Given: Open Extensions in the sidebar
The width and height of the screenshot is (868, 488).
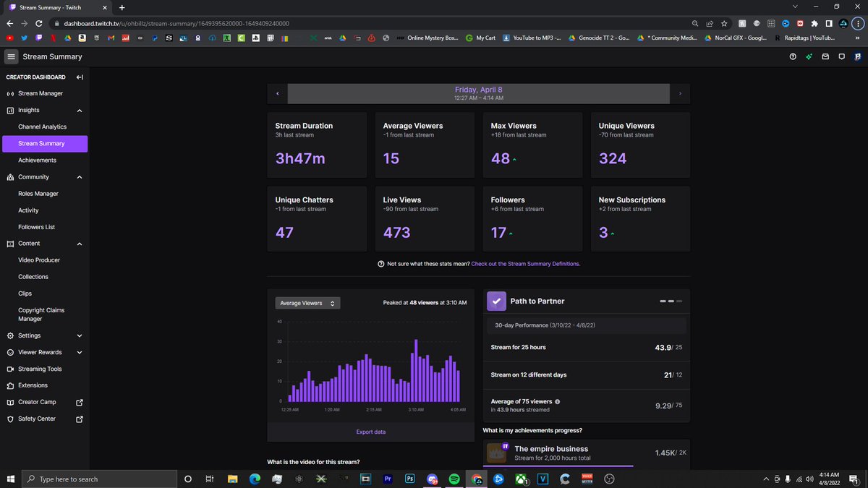Looking at the screenshot, I should pyautogui.click(x=33, y=385).
